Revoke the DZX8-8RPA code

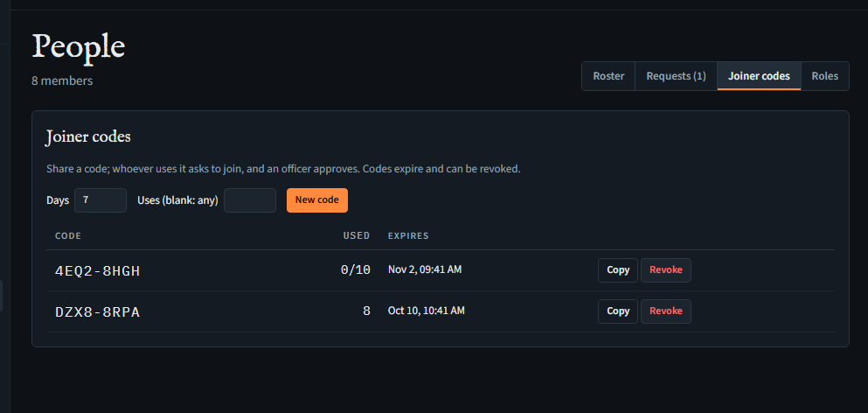click(x=666, y=311)
